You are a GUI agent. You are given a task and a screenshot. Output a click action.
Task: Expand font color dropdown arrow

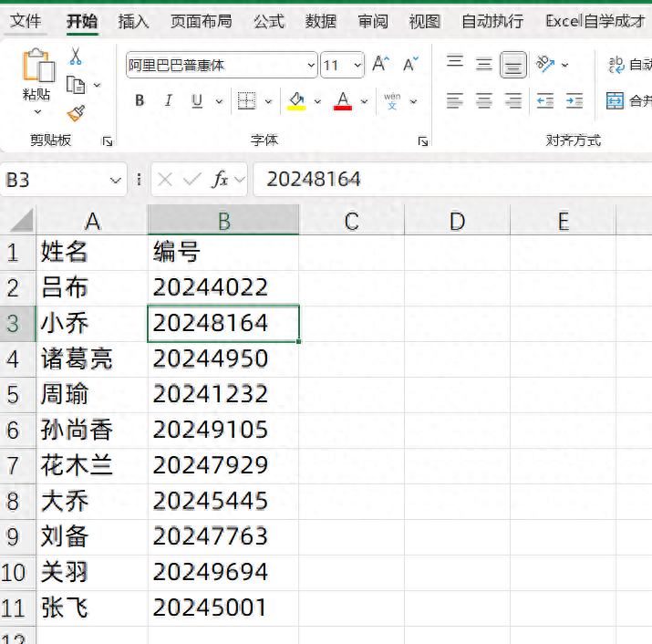click(x=364, y=101)
